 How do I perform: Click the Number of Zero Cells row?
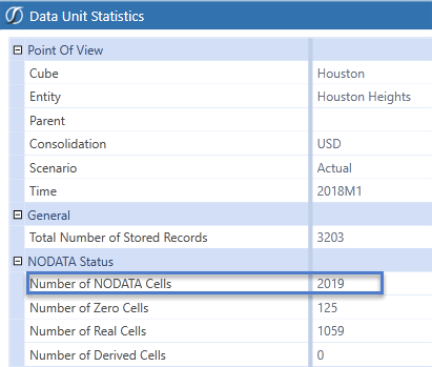coord(228,308)
